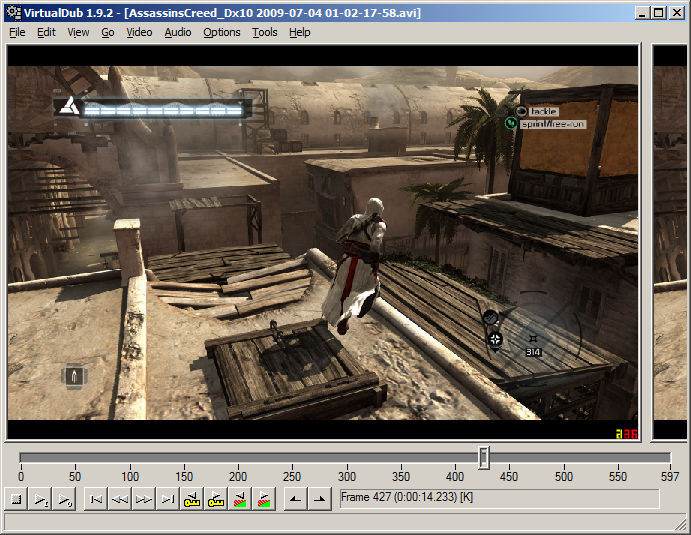
Task: Open the Video menu
Action: tap(139, 33)
